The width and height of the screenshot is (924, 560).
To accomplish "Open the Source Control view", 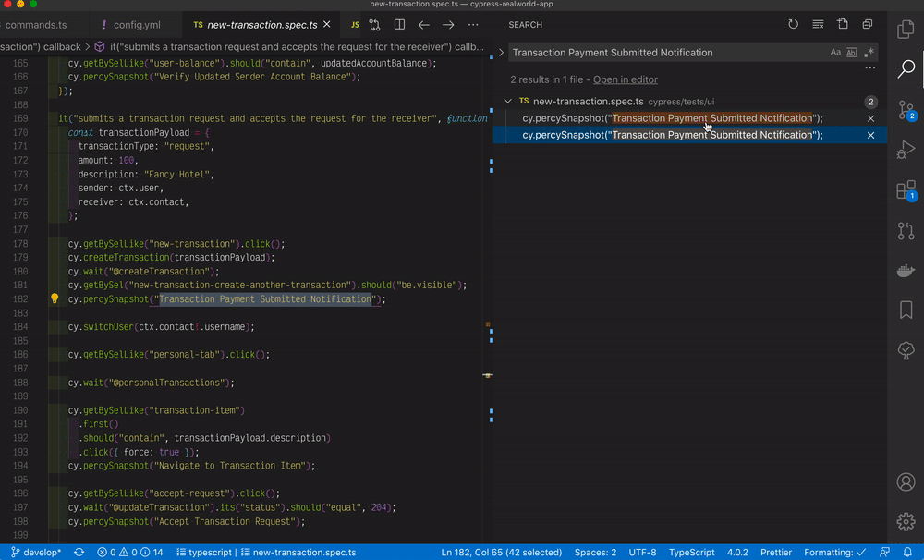I will click(x=906, y=109).
